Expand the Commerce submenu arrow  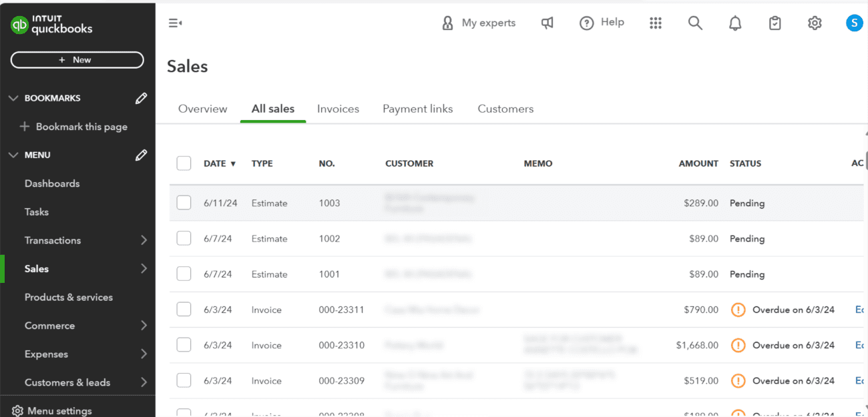click(x=144, y=326)
